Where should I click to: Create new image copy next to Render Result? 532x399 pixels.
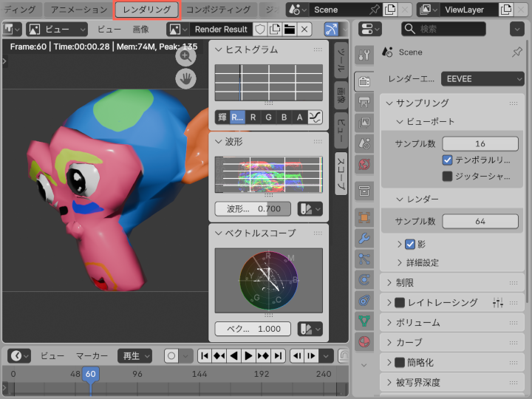(274, 30)
